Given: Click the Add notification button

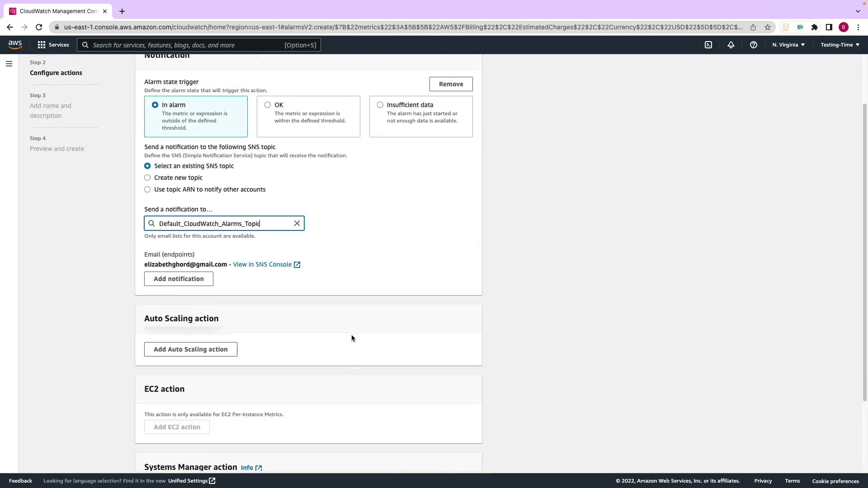Looking at the screenshot, I should 179,279.
